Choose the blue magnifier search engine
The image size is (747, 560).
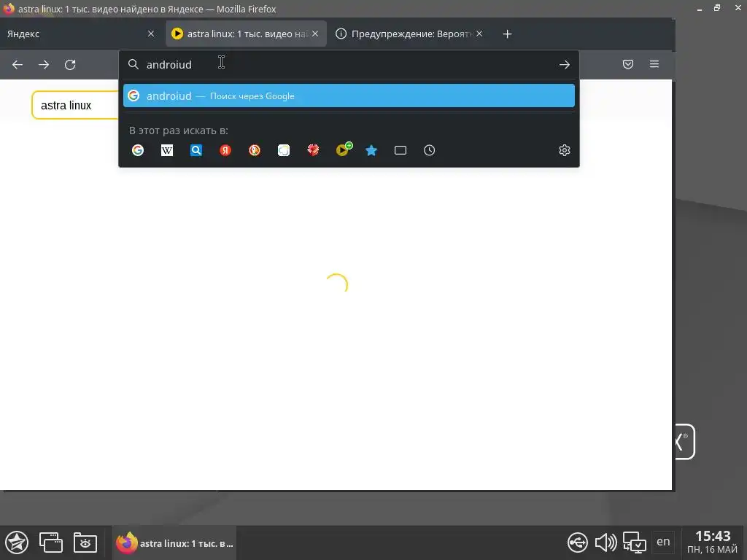click(196, 150)
